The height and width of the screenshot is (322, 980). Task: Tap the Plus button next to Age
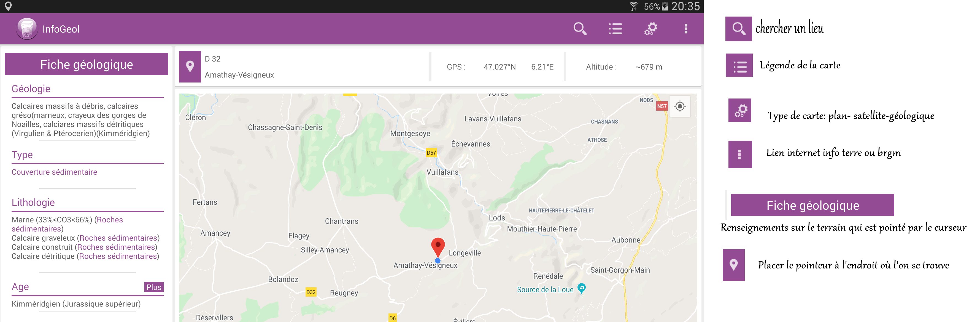pos(154,287)
